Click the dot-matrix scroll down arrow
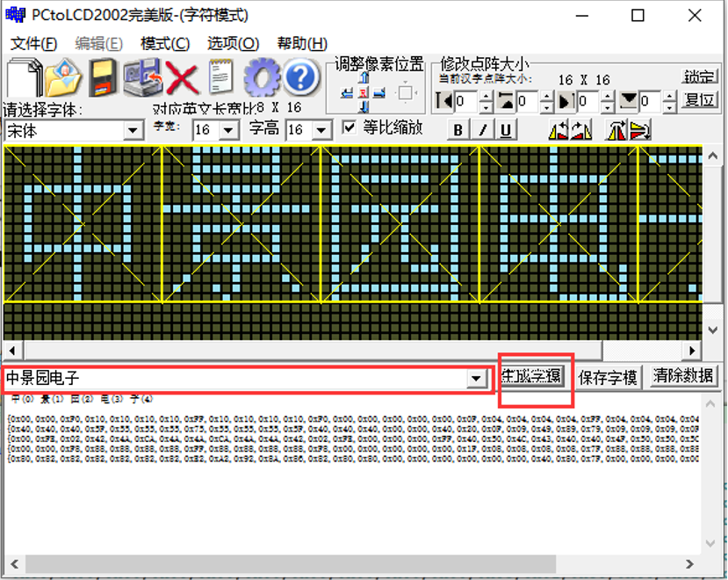This screenshot has width=728, height=580. (713, 330)
